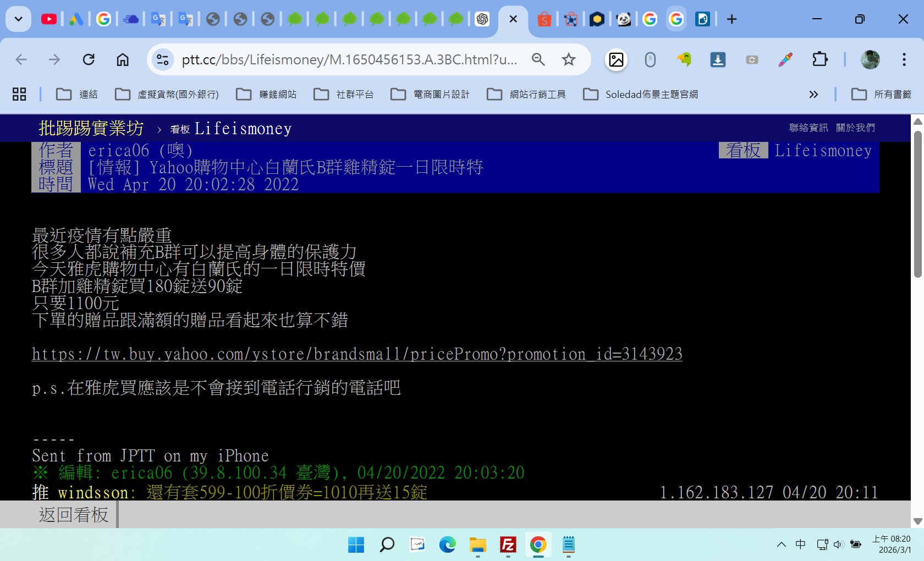Open the Chrome three-dot menu
Image resolution: width=924 pixels, height=561 pixels.
click(904, 59)
